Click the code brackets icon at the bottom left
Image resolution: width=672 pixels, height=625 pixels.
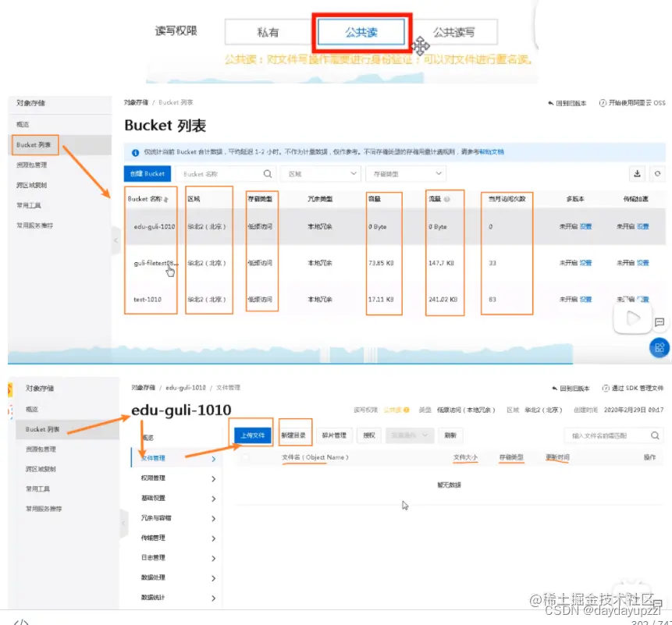20,621
